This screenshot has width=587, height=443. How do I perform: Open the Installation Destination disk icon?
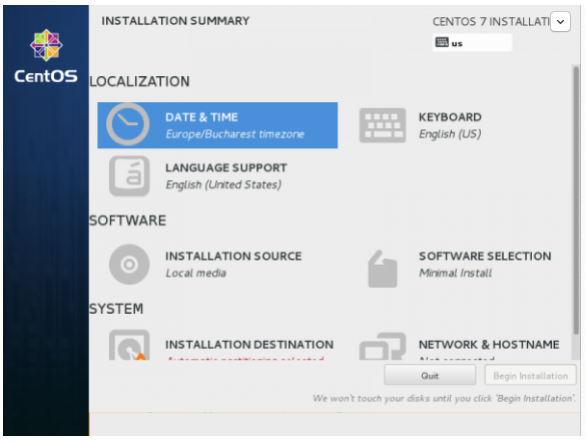[x=129, y=345]
